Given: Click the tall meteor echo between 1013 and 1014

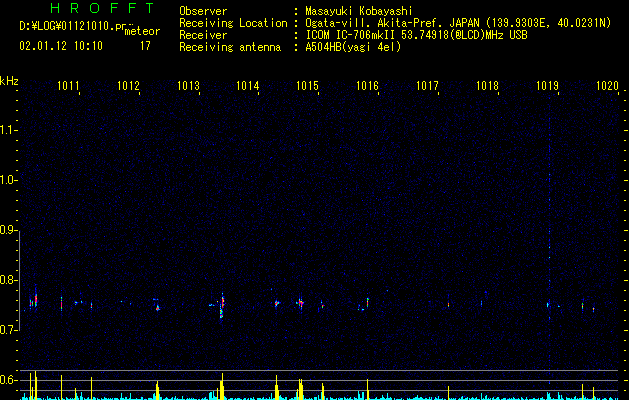Looking at the screenshot, I should (222, 306).
